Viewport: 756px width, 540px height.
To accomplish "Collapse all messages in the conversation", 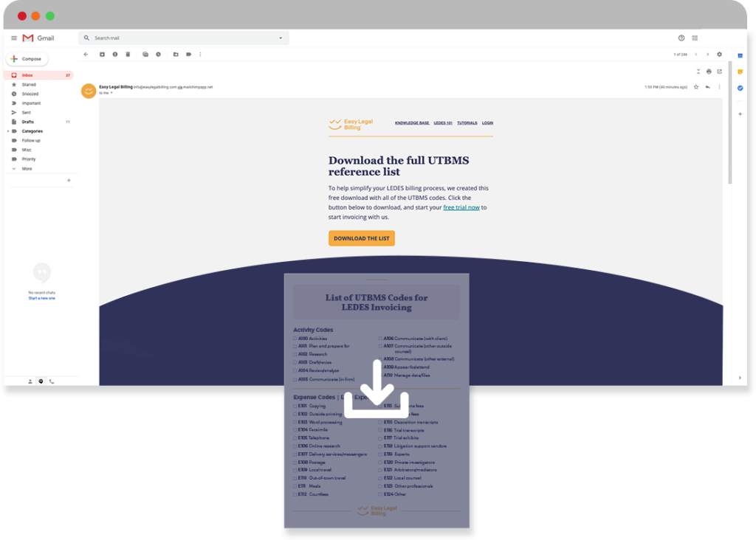I will click(698, 72).
